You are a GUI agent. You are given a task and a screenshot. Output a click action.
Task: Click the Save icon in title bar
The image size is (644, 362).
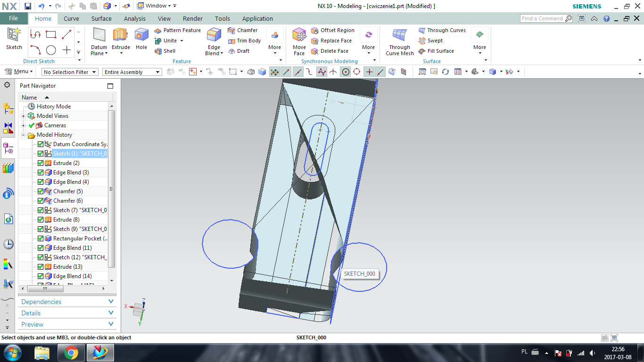[x=28, y=6]
